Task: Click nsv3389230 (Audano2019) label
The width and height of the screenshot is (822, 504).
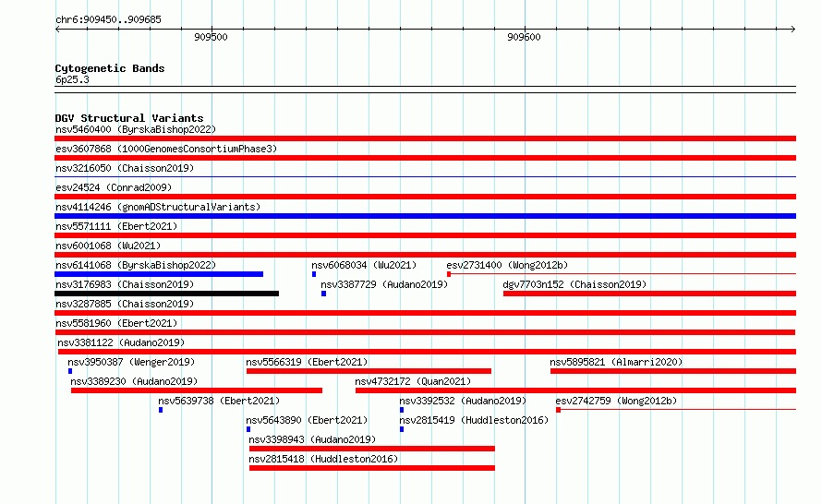Action: click(134, 381)
